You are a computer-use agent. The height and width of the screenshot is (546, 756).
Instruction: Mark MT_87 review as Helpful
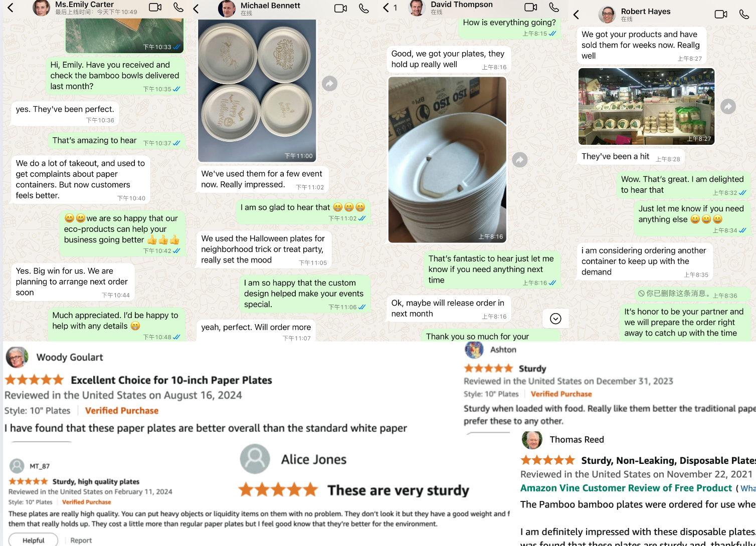coord(33,540)
